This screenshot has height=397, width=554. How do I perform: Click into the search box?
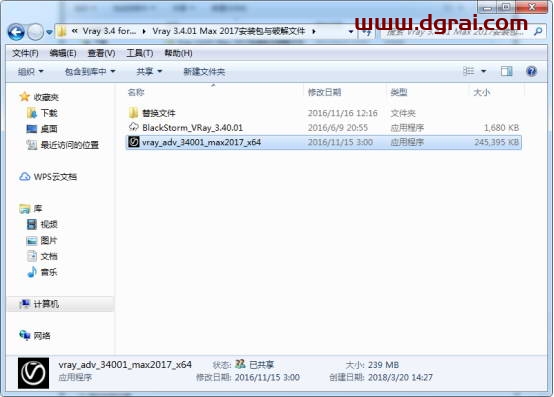456,32
